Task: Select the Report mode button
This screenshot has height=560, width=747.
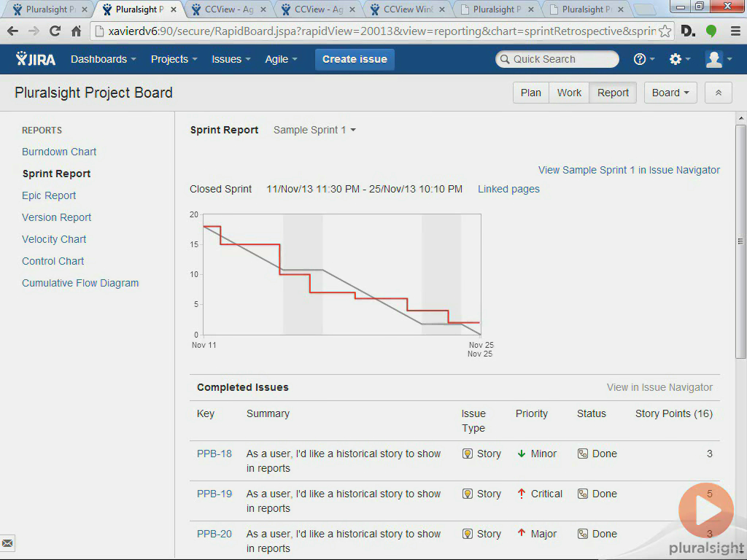Action: pyautogui.click(x=613, y=93)
